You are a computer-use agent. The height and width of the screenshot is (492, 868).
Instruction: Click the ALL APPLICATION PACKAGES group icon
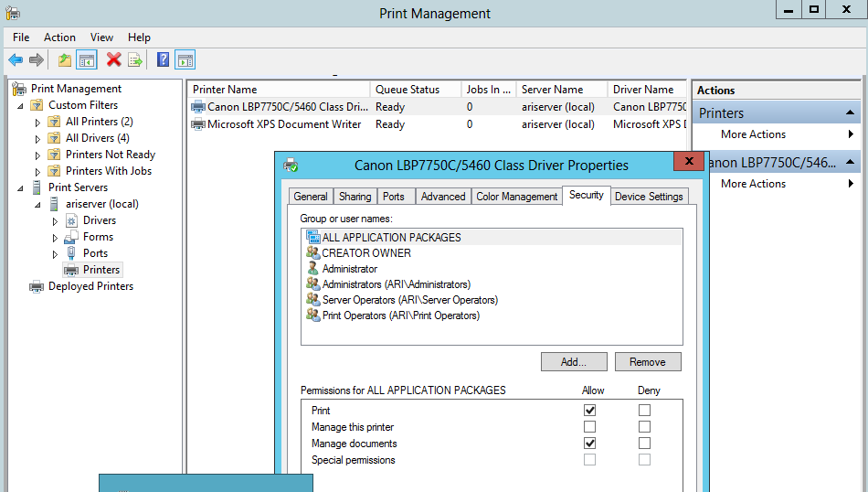click(x=313, y=237)
